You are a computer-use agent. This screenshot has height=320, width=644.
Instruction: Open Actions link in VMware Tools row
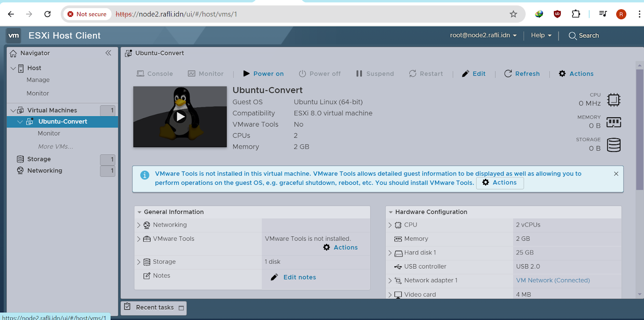341,247
